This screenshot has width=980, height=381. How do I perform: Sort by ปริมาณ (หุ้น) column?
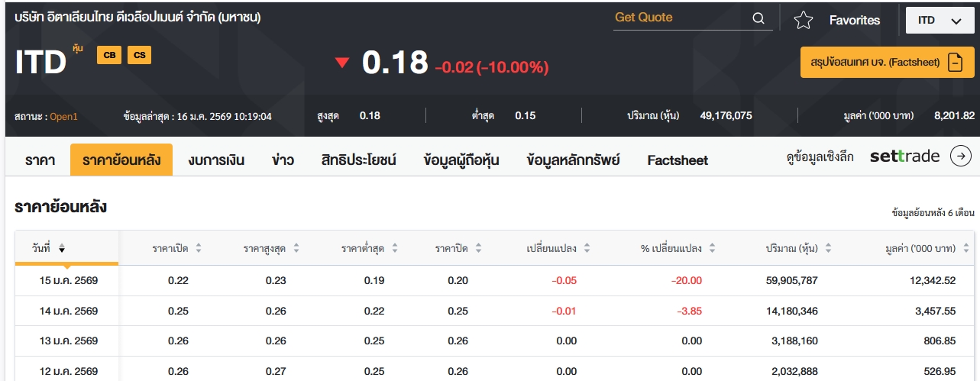tap(828, 248)
